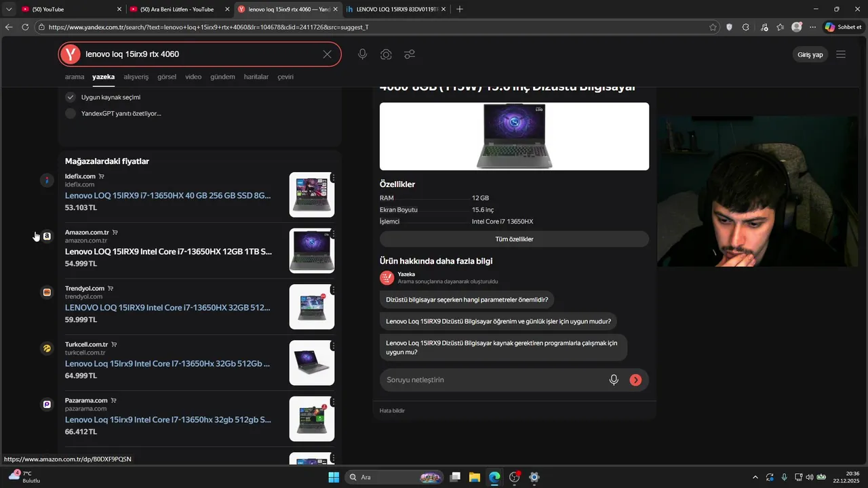Switch to the Ara Beni Lütfen YouTube tab
Image resolution: width=868 pixels, height=488 pixels.
tap(176, 9)
